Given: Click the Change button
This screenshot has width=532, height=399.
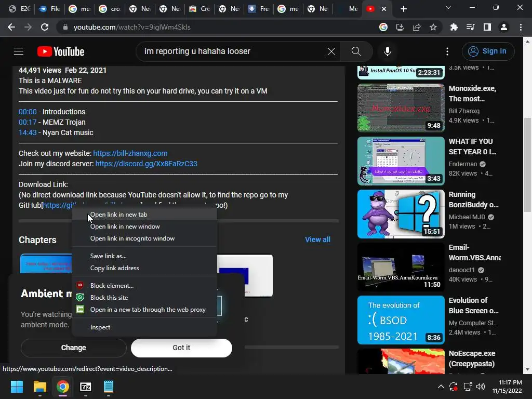Looking at the screenshot, I should [x=74, y=348].
